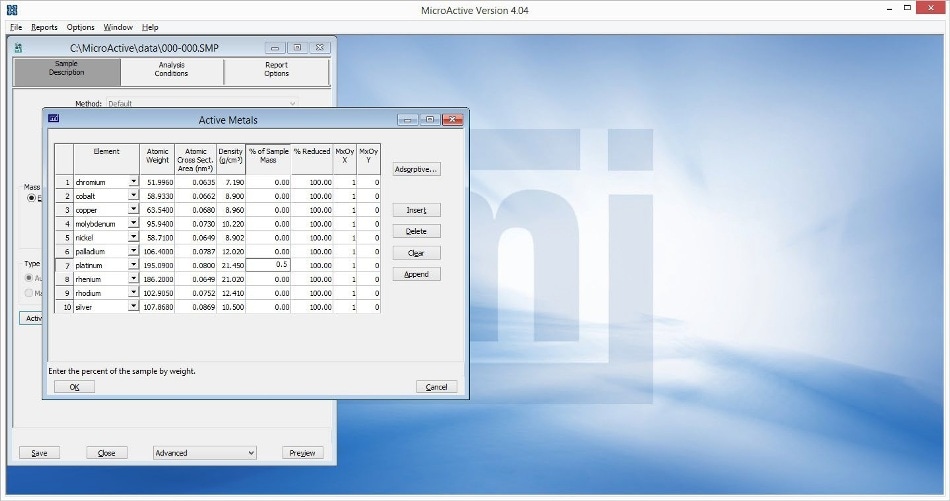This screenshot has width=950, height=501.
Task: Click chromium % of Sample Mass cell
Action: [x=268, y=182]
